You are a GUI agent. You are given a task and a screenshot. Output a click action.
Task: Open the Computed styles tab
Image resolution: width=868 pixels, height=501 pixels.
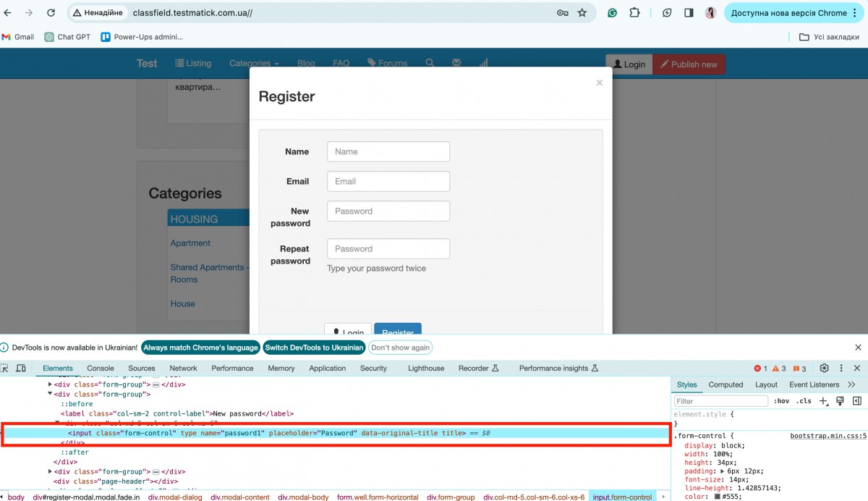726,384
